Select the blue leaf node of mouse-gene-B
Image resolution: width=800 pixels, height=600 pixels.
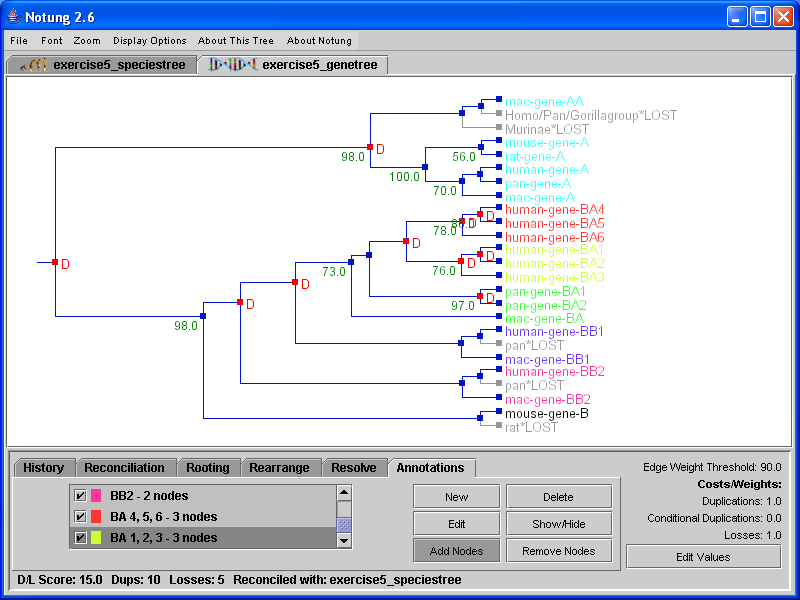click(498, 413)
